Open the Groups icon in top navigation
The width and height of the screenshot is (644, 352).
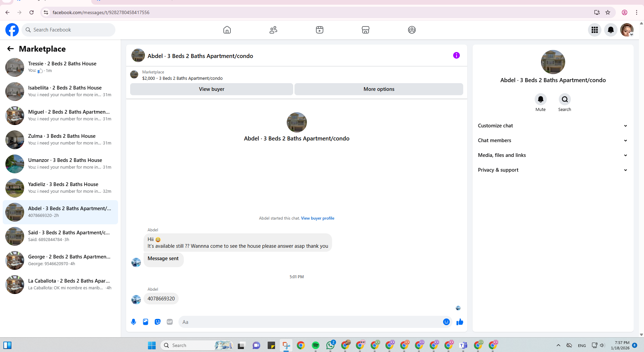point(412,30)
